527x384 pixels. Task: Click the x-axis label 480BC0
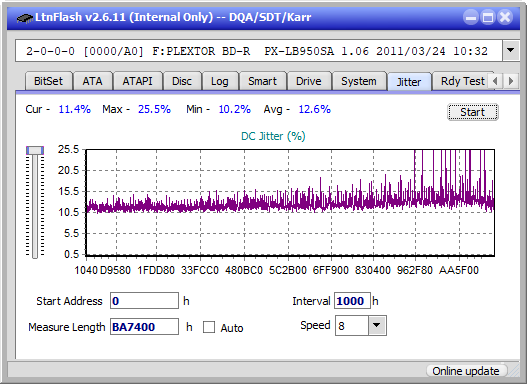click(x=244, y=270)
